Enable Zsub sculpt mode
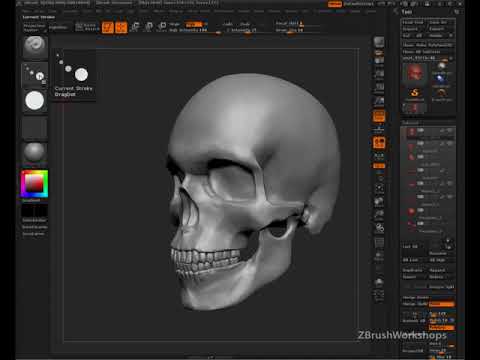The width and height of the screenshot is (480, 360). [245, 24]
